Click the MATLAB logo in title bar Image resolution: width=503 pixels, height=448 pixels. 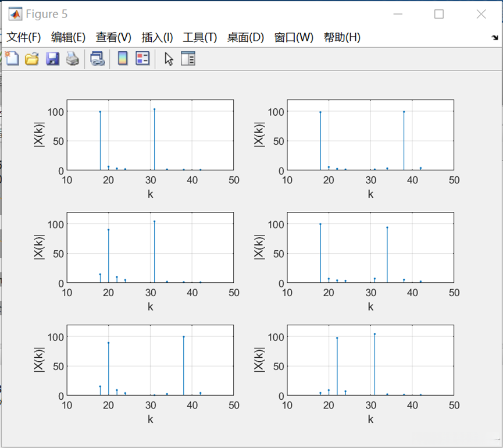tap(15, 14)
